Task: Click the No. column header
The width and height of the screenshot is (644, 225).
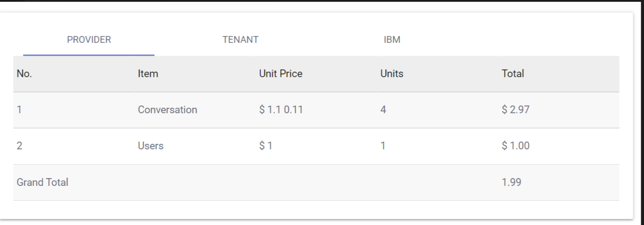Action: tap(24, 74)
